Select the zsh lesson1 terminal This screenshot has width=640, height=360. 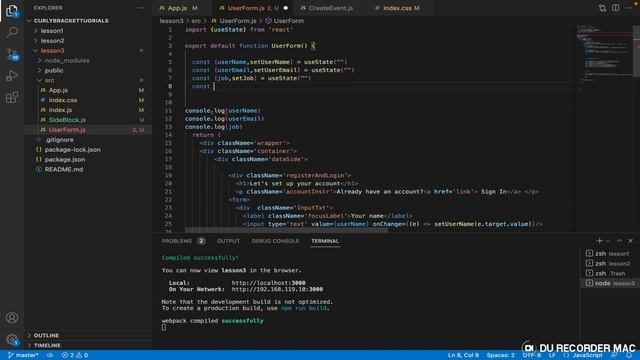(610, 253)
